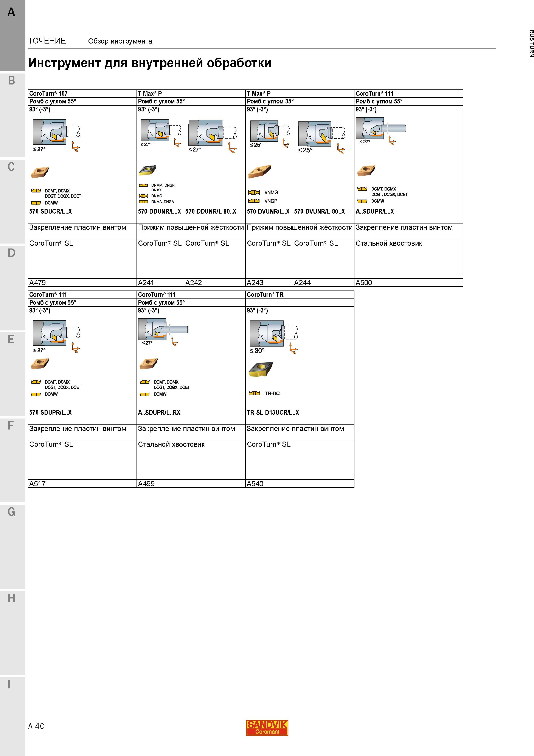Image resolution: width=534 pixels, height=756 pixels.
Task: Click the orange insert image under CoroTurn 107
Action: tap(40, 172)
